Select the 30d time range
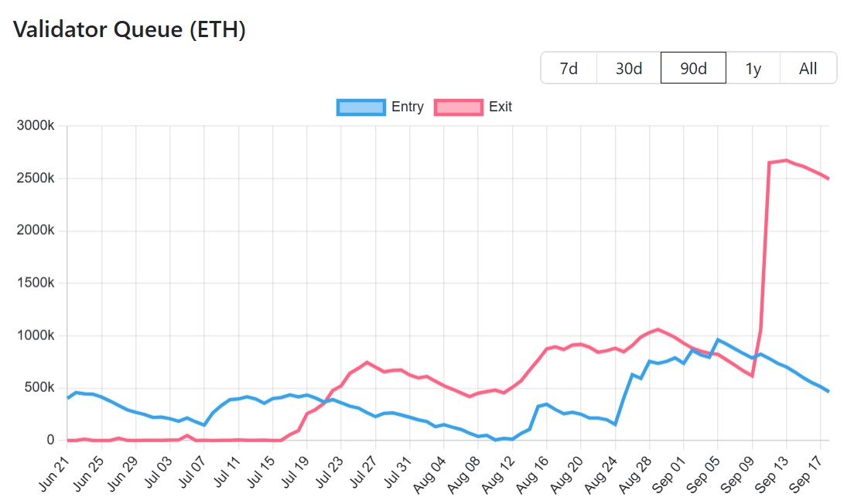Screen dimensions: 854x504 tap(628, 68)
